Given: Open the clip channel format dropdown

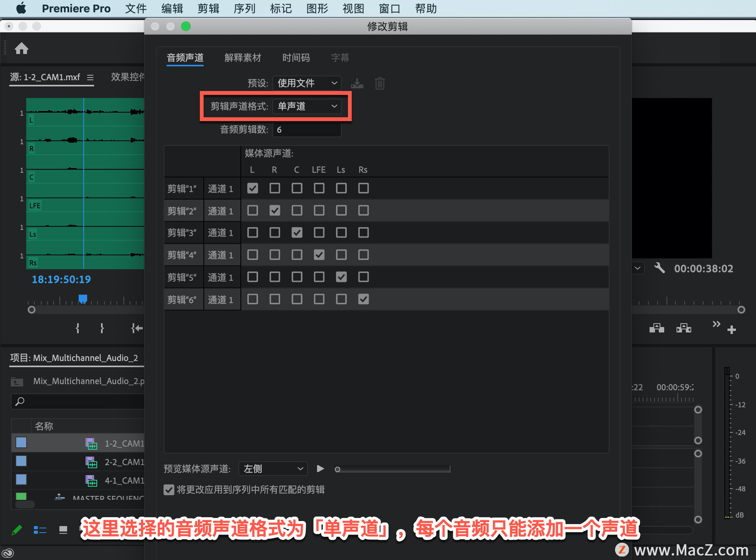Looking at the screenshot, I should tap(307, 106).
